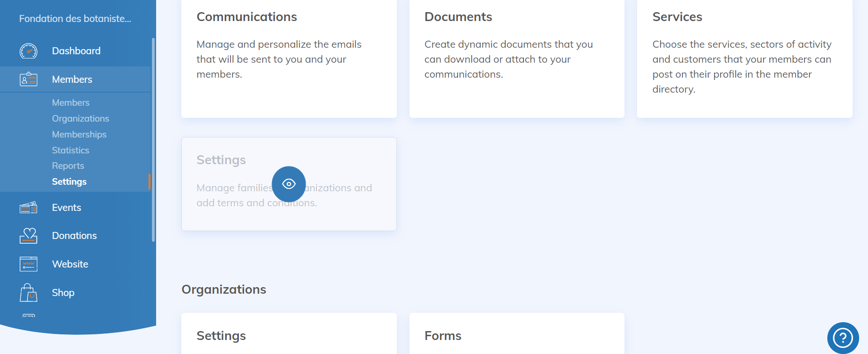The width and height of the screenshot is (868, 354).
Task: Click the Dashboard gauge icon
Action: pos(29,51)
